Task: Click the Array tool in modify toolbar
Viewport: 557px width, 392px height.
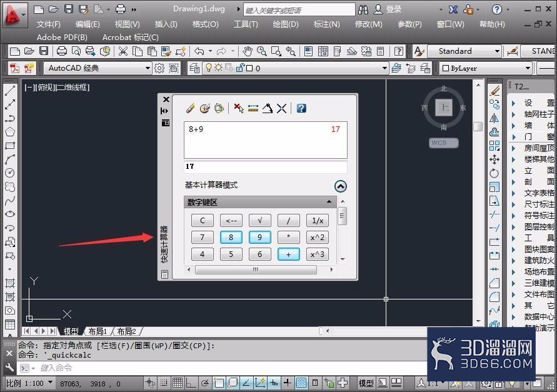Action: [x=494, y=145]
